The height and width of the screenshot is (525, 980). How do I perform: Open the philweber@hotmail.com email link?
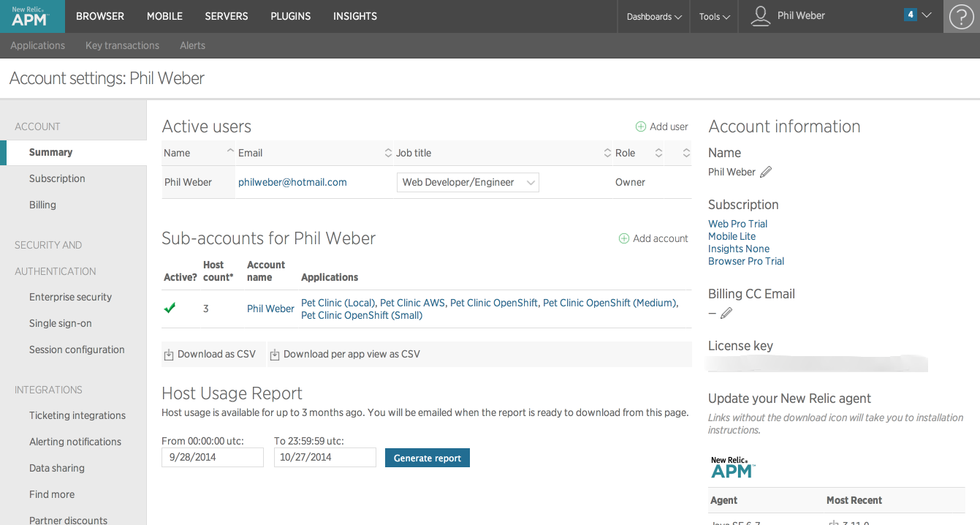pyautogui.click(x=292, y=182)
